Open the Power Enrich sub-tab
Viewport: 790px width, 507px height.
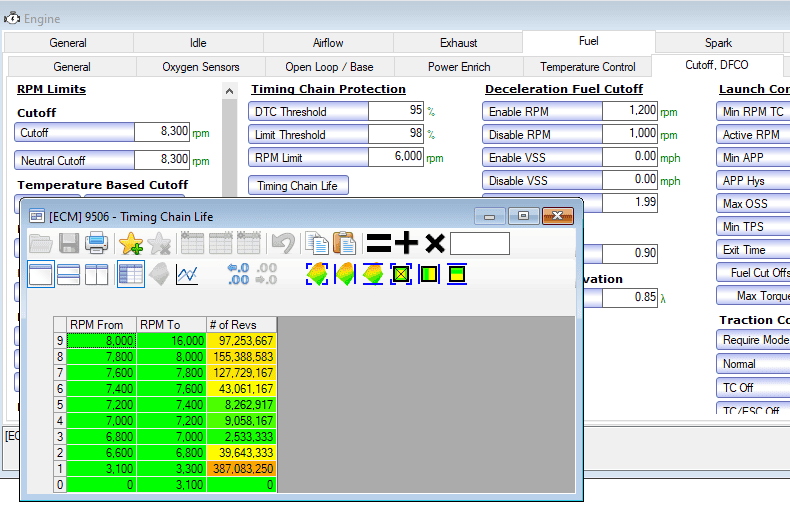[x=459, y=67]
